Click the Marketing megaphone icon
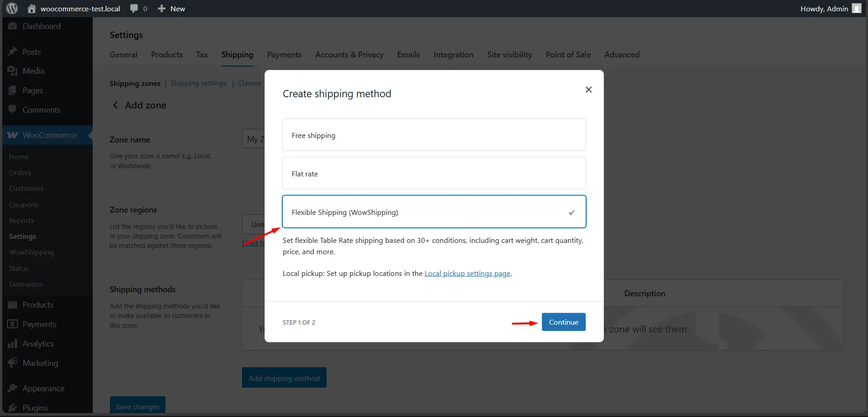The height and width of the screenshot is (417, 868). pos(13,362)
